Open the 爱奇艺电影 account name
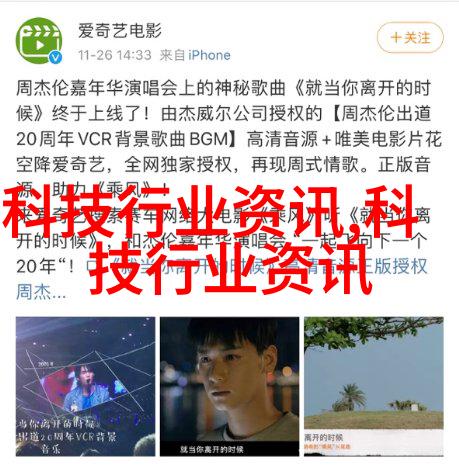Image resolution: width=459 pixels, height=466 pixels. (120, 31)
